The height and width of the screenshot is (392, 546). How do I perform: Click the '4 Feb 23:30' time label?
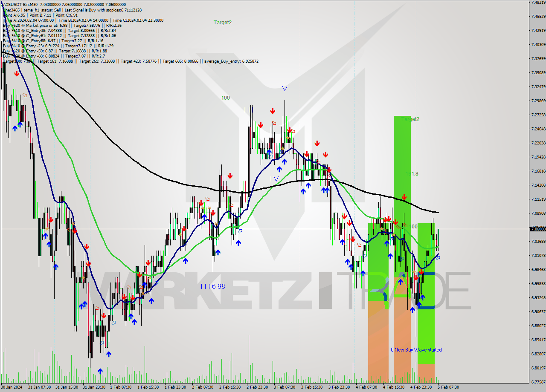pyautogui.click(x=421, y=387)
